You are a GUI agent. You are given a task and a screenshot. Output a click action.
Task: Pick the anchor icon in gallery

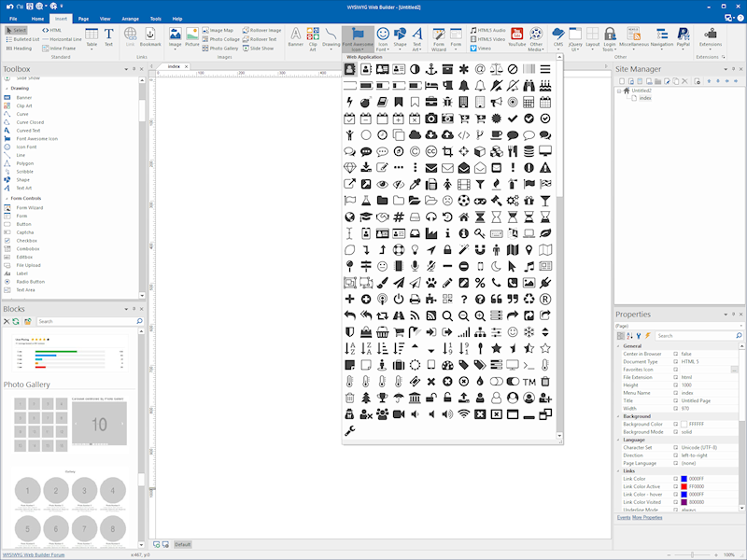431,69
